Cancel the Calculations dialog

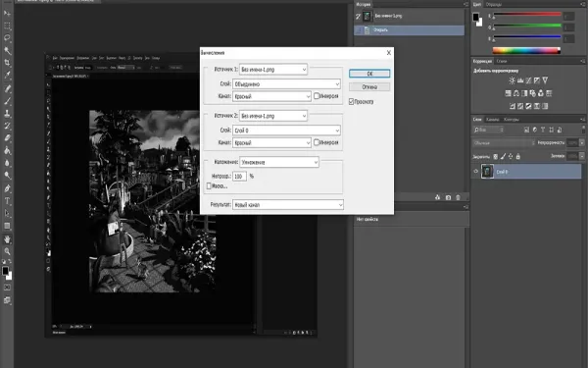[x=369, y=87]
